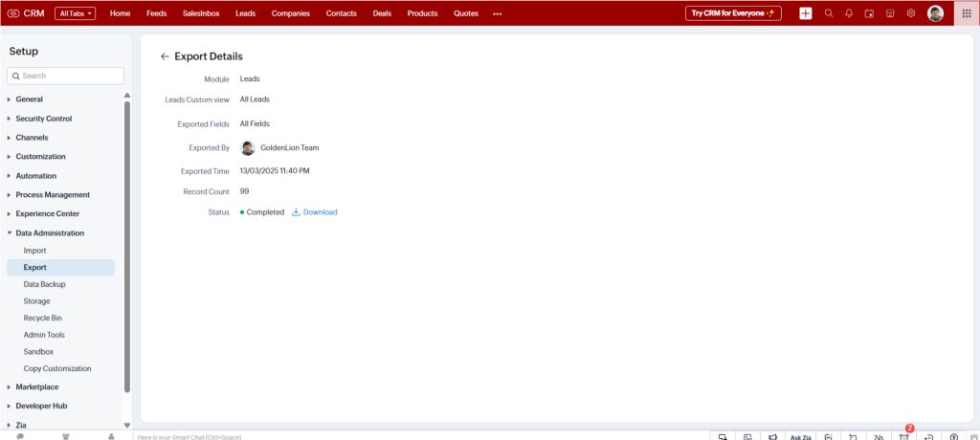Click Try CRM for Everyone button
The image size is (980, 440).
(x=733, y=13)
